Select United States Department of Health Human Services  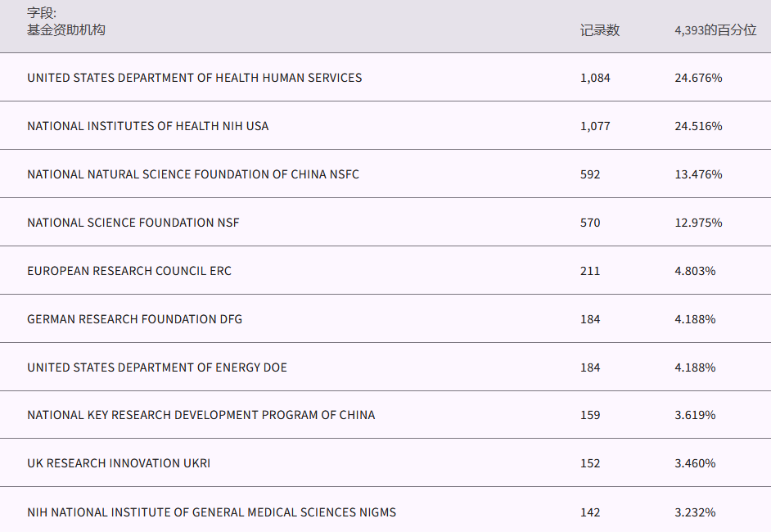point(194,78)
